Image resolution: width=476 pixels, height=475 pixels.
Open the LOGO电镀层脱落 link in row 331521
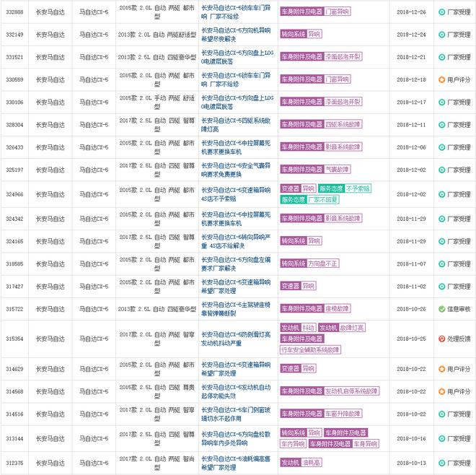(x=237, y=57)
